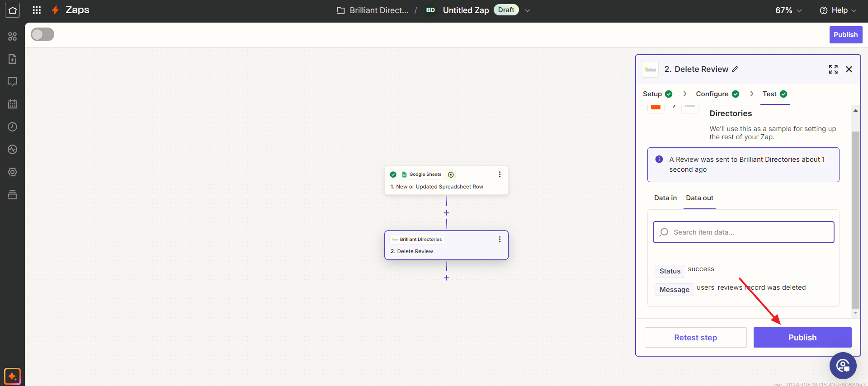
Task: Switch to the Setup tab
Action: [657, 94]
